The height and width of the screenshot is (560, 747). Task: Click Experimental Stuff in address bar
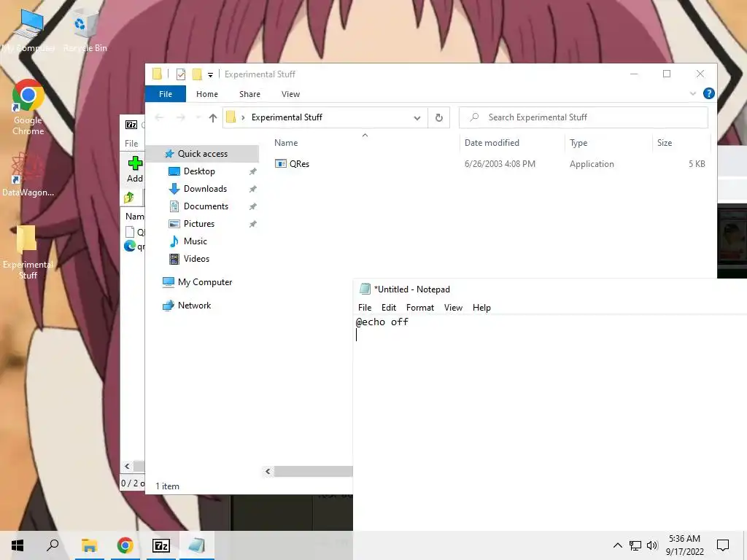coord(287,117)
